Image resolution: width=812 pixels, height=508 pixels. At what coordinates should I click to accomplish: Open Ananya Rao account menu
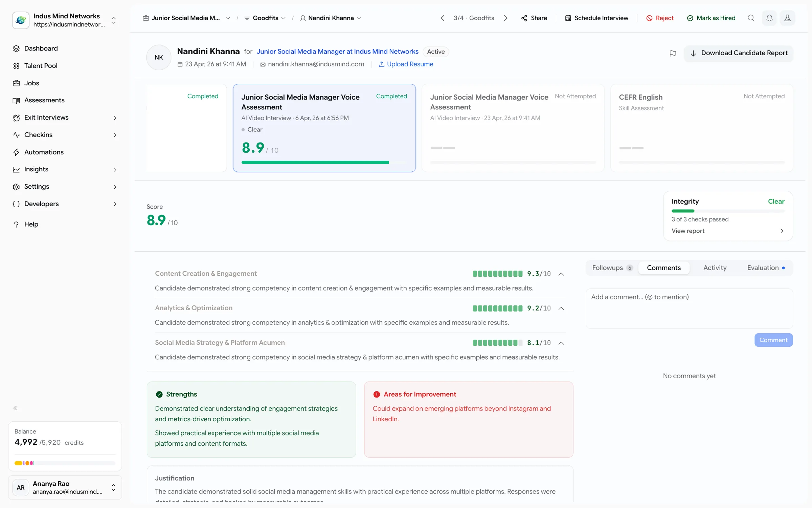[65, 488]
